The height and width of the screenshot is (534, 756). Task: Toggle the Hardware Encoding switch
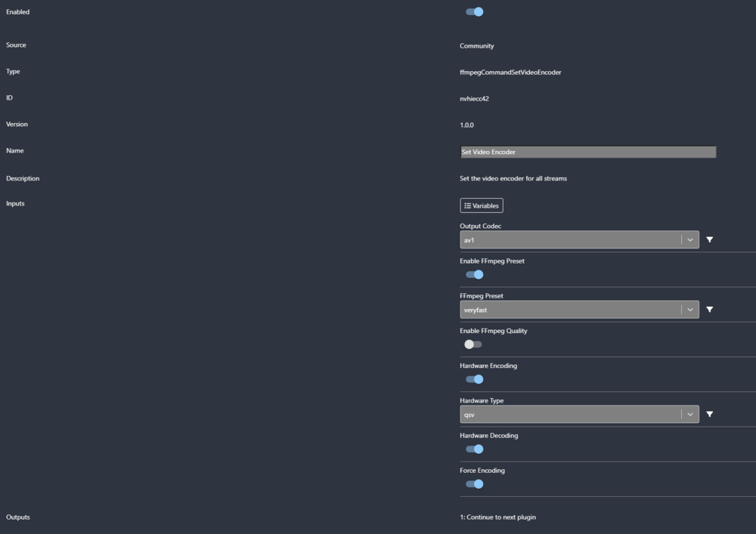[x=475, y=379]
